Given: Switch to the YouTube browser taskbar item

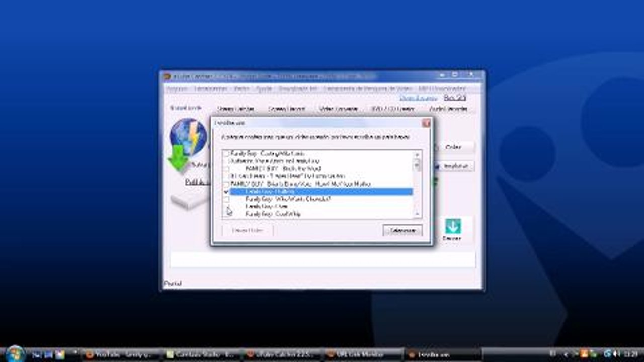Looking at the screenshot, I should 121,354.
